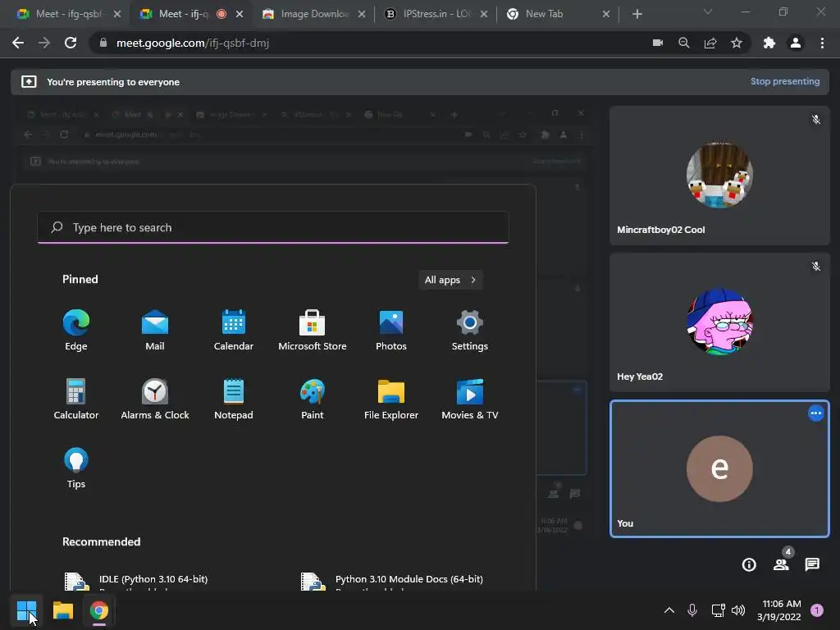
Task: Show everyone participants panel
Action: coord(781,564)
